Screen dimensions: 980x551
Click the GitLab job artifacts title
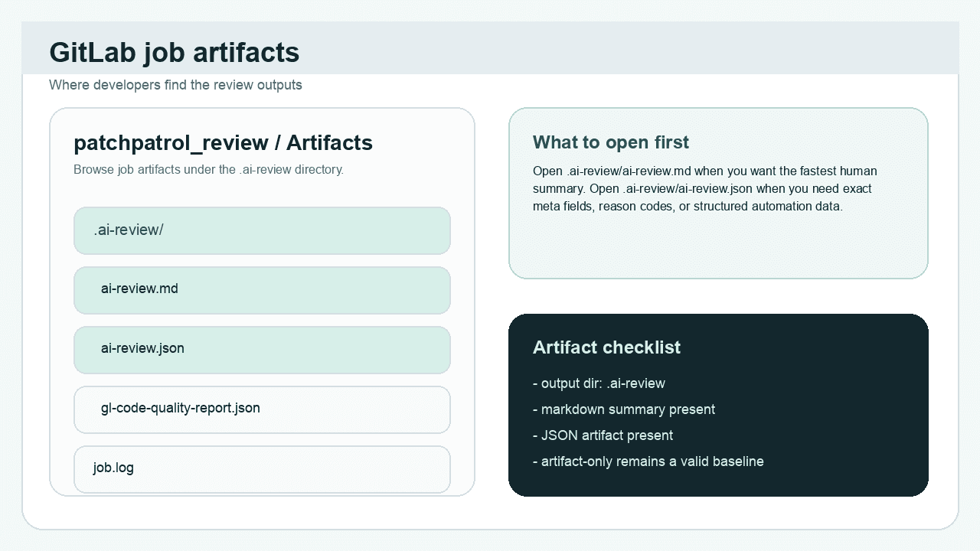click(174, 53)
